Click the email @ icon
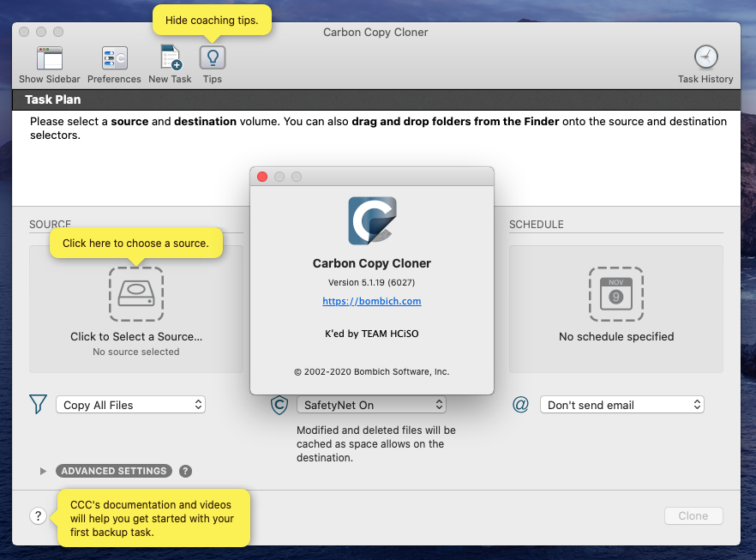Image resolution: width=756 pixels, height=560 pixels. point(520,405)
